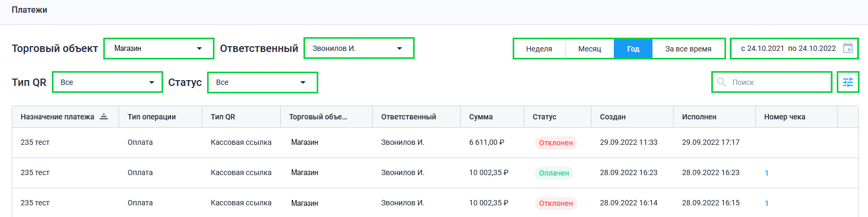This screenshot has width=868, height=217.
Task: Show payments За все время
Action: point(688,49)
